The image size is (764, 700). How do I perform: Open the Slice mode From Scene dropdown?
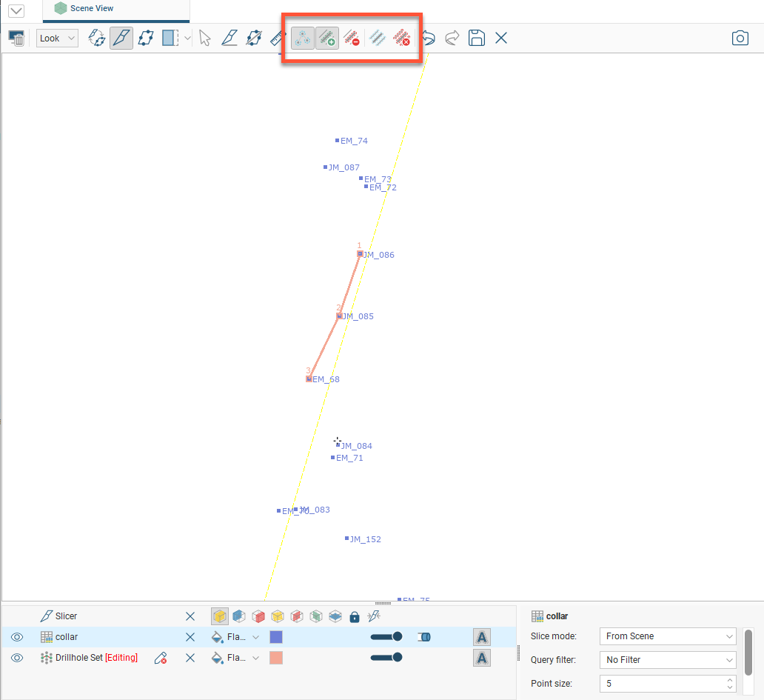(668, 636)
